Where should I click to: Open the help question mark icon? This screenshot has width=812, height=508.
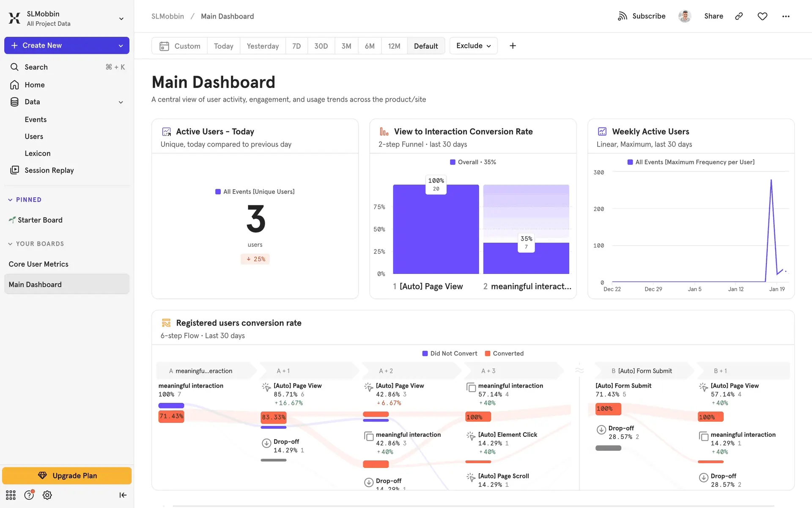[29, 495]
